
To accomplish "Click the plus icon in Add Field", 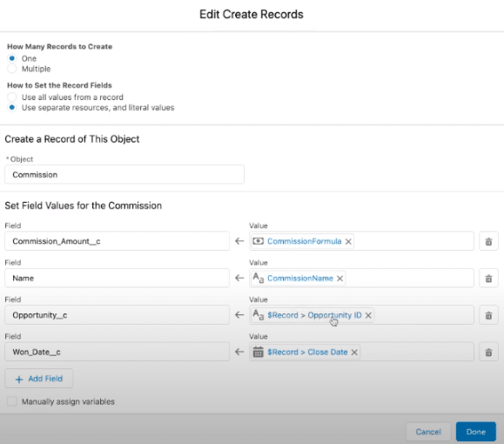I will coord(19,380).
